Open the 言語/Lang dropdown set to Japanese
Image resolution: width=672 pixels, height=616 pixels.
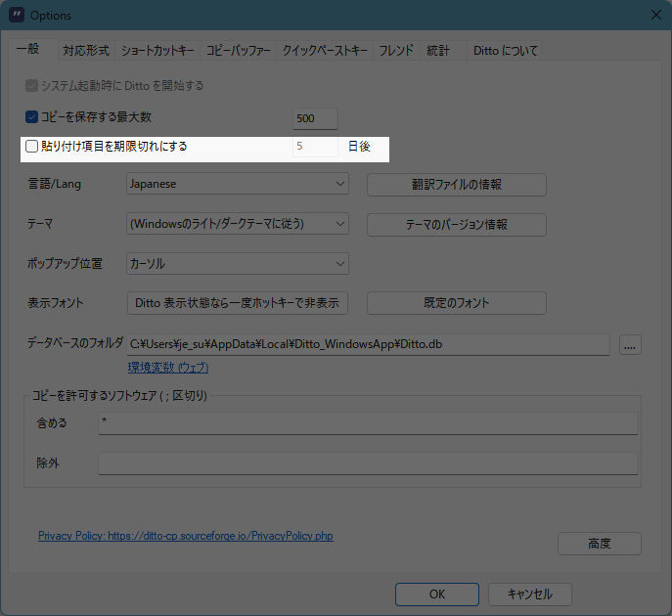(x=238, y=184)
